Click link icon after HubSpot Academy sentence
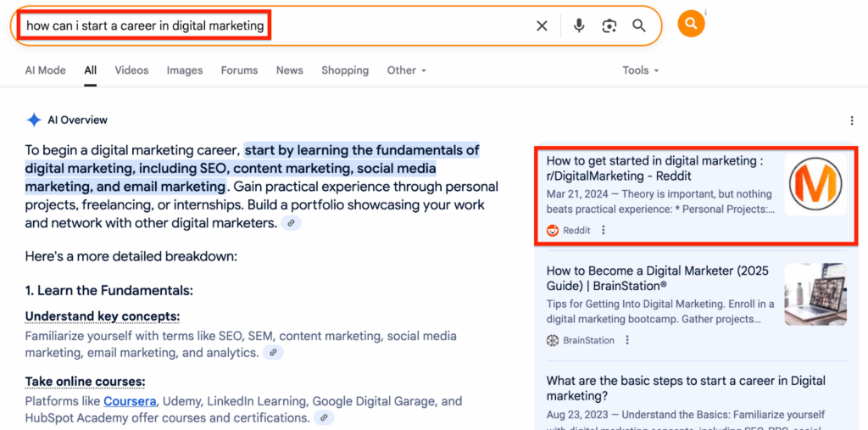This screenshot has width=868, height=430. (x=324, y=418)
